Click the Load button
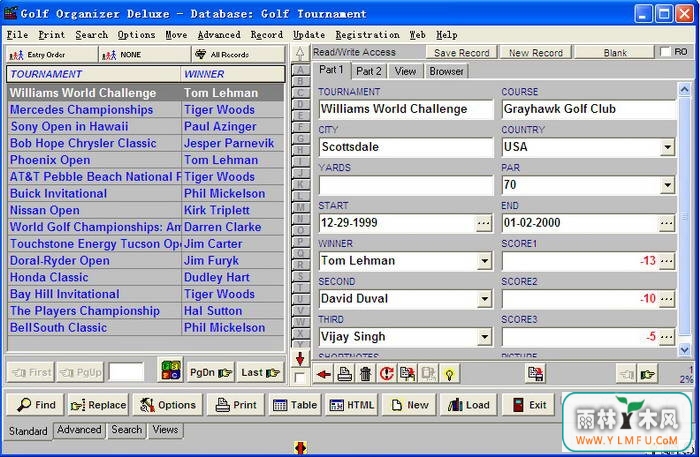This screenshot has height=457, width=700. click(468, 405)
